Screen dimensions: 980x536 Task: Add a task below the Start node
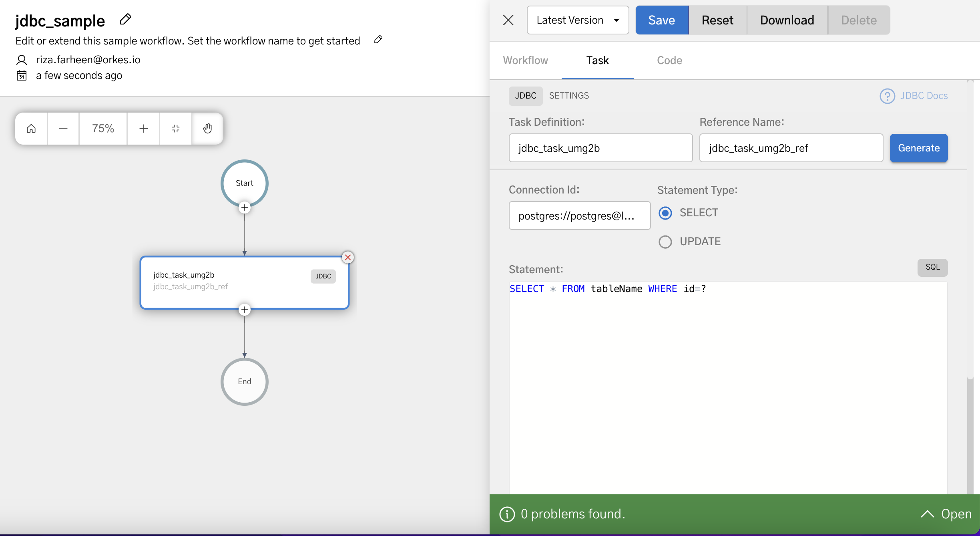point(244,208)
